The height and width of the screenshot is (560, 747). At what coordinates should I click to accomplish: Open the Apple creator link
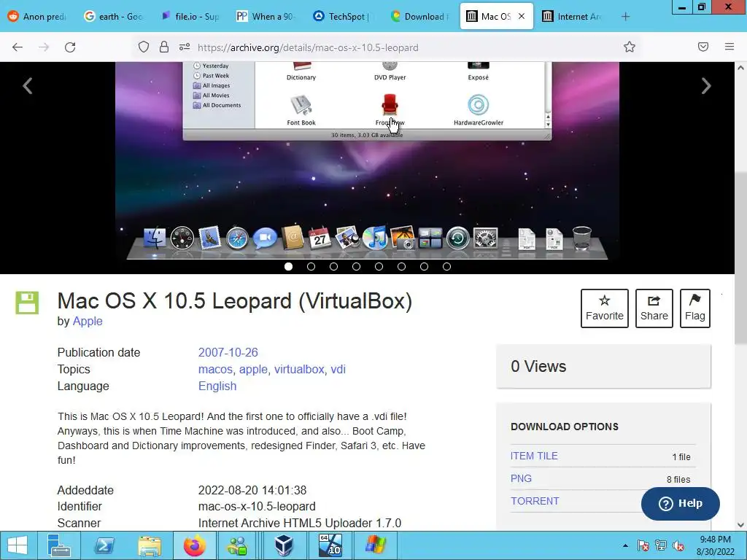[88, 321]
